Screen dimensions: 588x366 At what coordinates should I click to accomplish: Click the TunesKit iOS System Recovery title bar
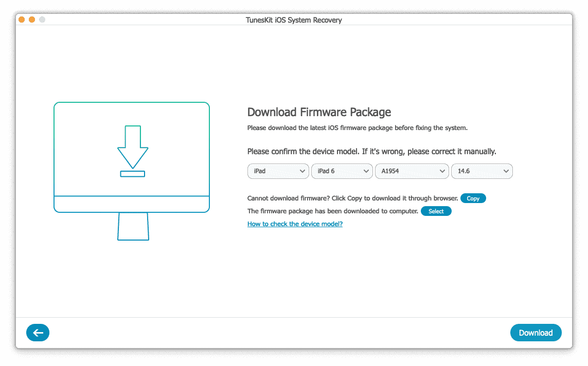[x=294, y=20]
